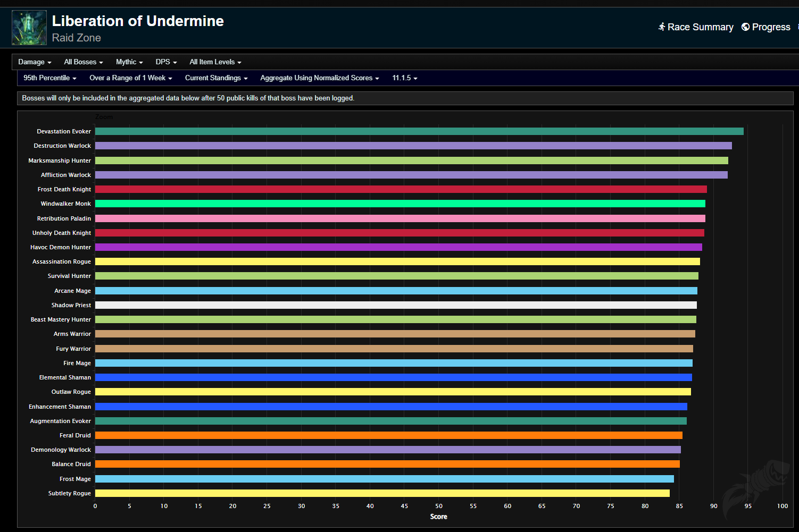Open the All Bosses dropdown
This screenshot has height=532, width=799.
click(x=84, y=62)
